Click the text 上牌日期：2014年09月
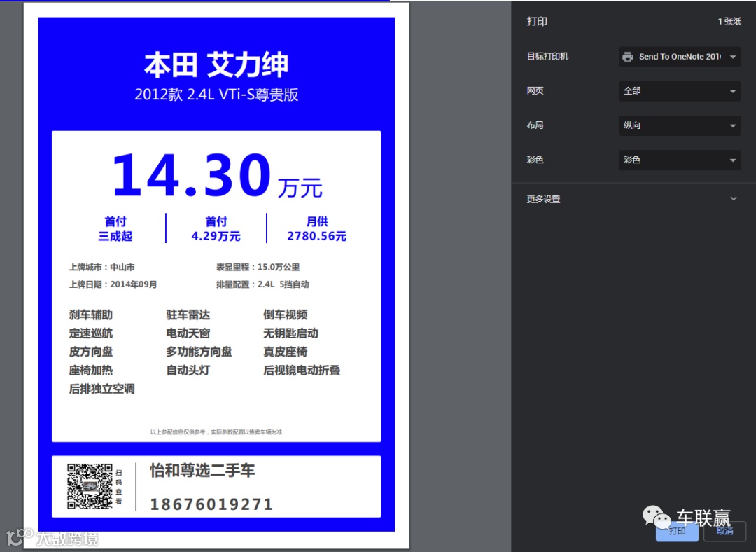Viewport: 756px width, 552px height. point(113,284)
